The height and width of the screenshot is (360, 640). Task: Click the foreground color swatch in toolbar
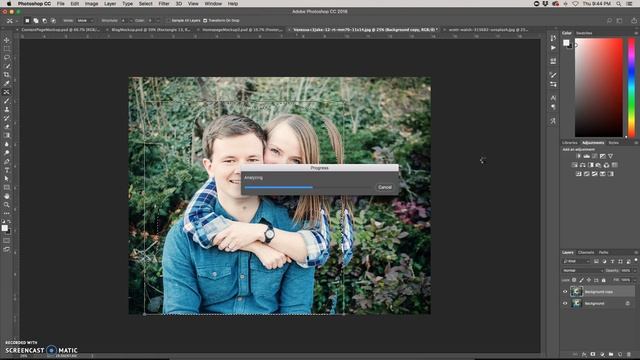pos(4,228)
